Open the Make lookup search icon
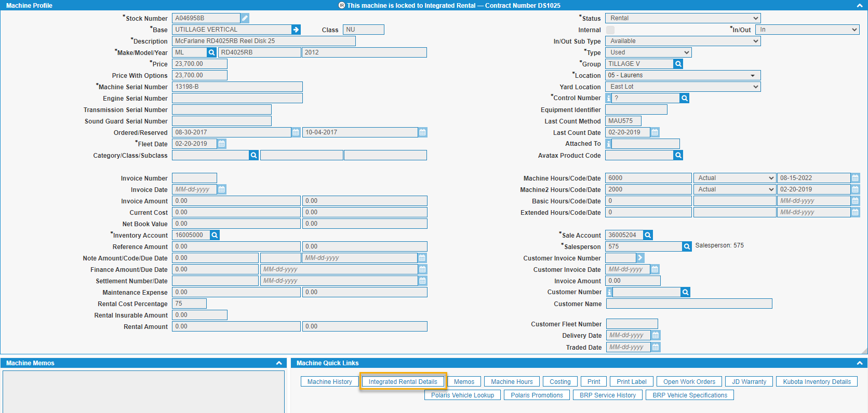This screenshot has height=413, width=868. pos(211,52)
